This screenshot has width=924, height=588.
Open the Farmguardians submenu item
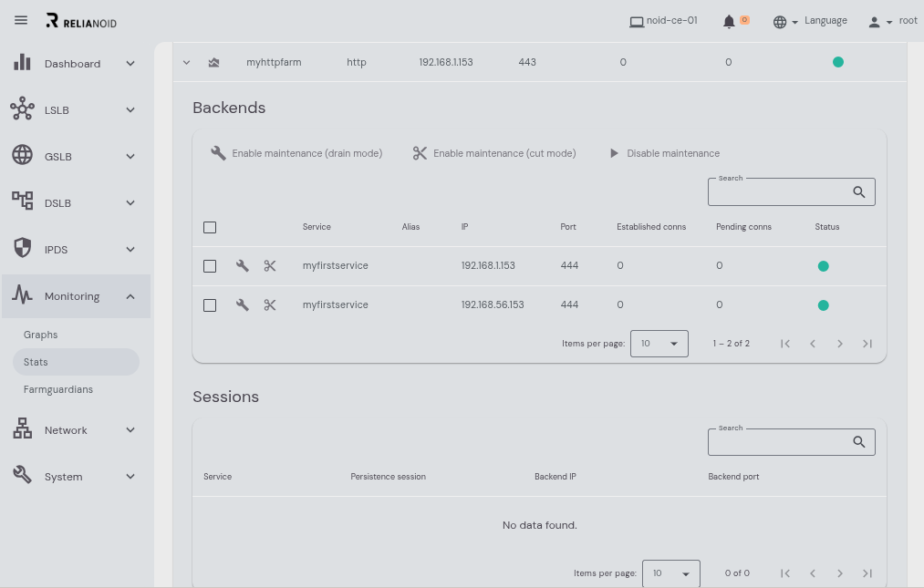(x=57, y=389)
